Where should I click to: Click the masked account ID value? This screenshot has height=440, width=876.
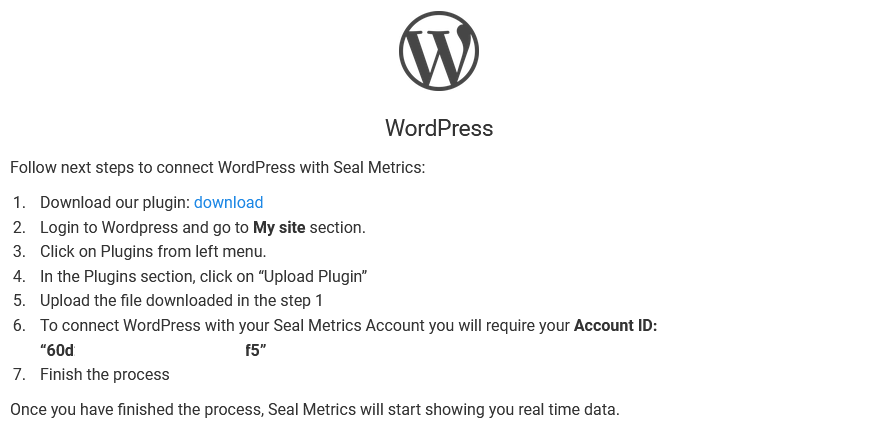[x=153, y=350]
